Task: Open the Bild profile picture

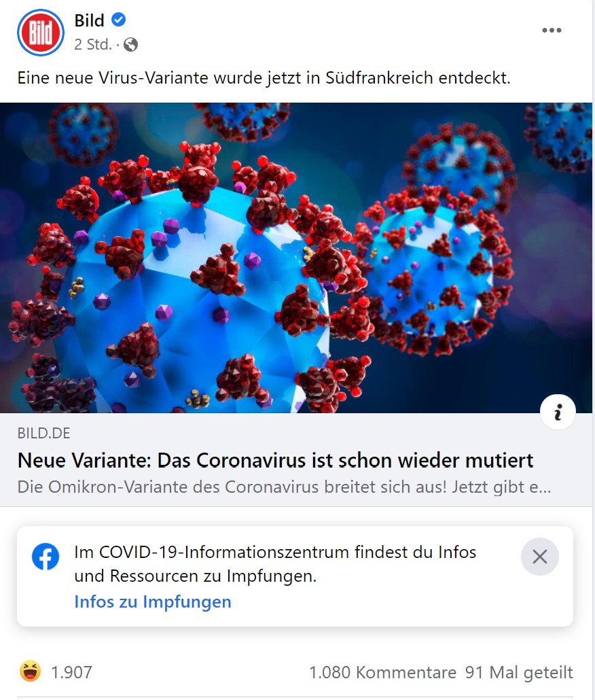Action: click(x=41, y=33)
